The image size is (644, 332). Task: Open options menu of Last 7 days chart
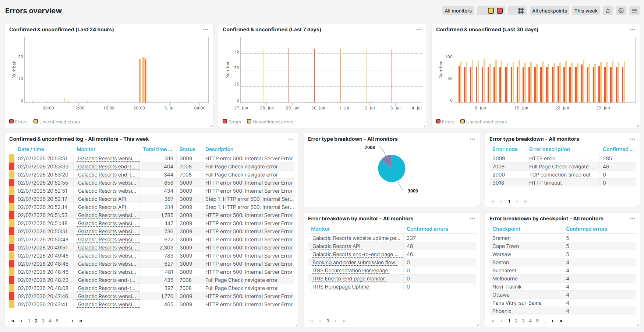click(x=419, y=29)
